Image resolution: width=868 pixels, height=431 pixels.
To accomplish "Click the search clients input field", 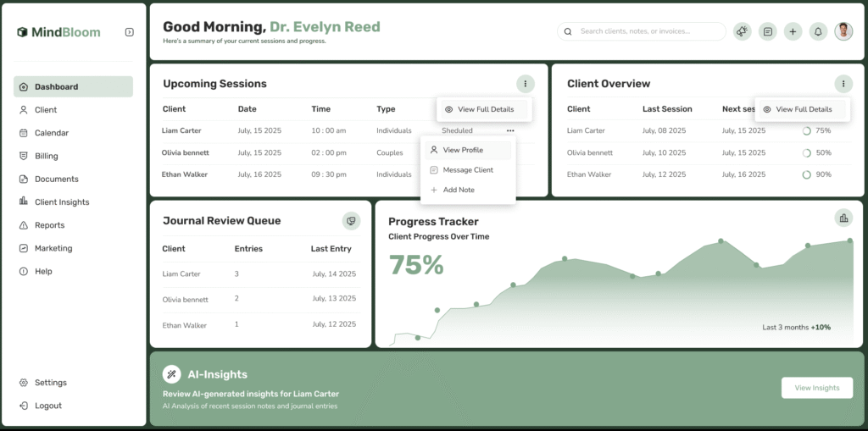I will pyautogui.click(x=648, y=31).
